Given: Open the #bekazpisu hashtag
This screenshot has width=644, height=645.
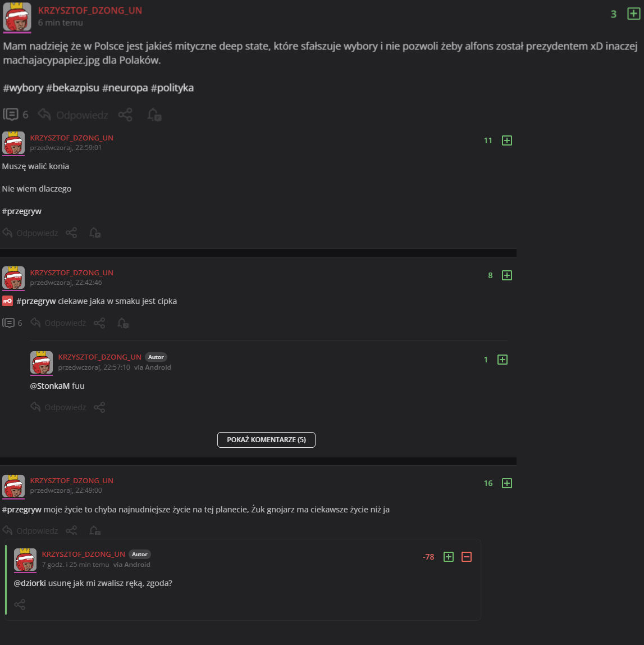Looking at the screenshot, I should [73, 88].
